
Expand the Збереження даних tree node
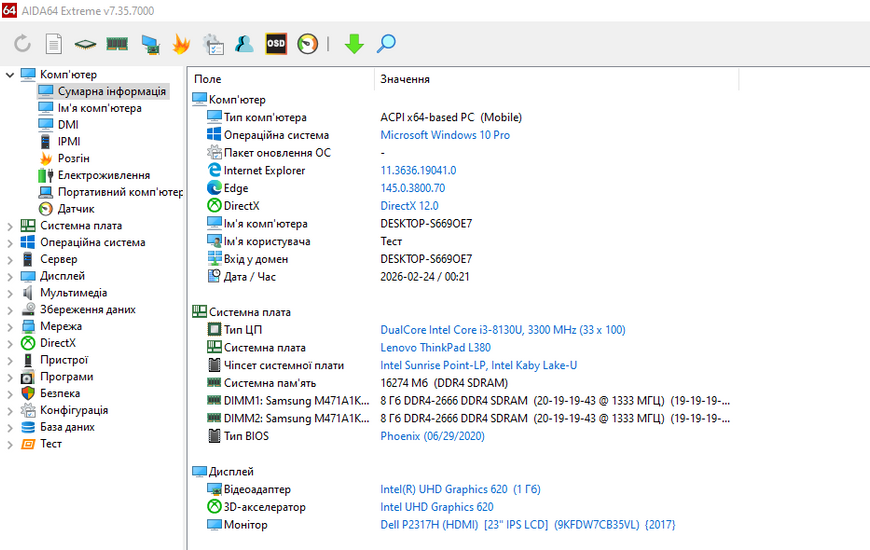[9, 310]
